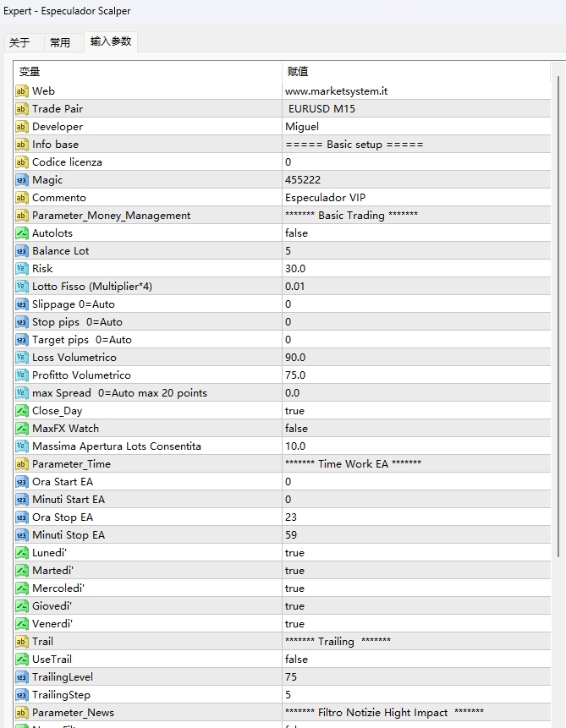This screenshot has height=728, width=566.
Task: Toggle the Lunedi' true value
Action: point(295,553)
